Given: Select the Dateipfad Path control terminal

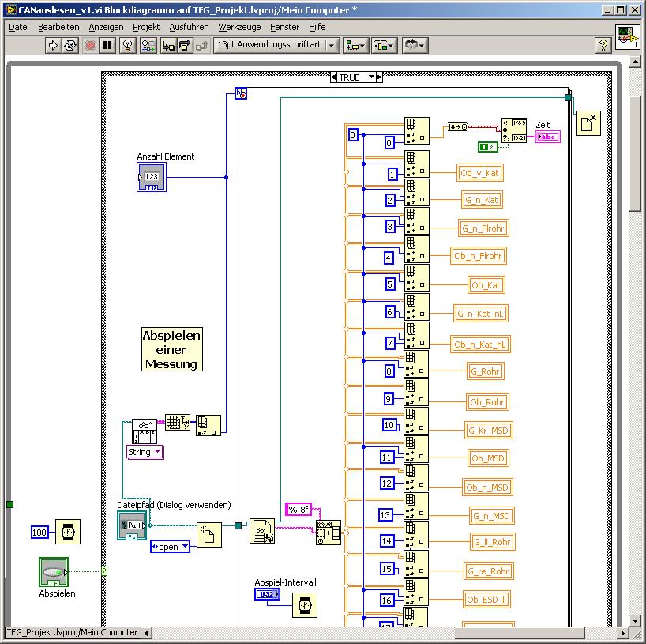Looking at the screenshot, I should tap(132, 525).
